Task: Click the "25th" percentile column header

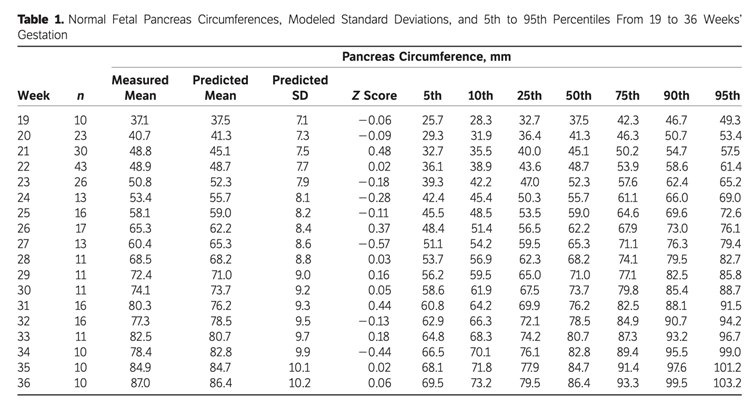Action: tap(529, 96)
